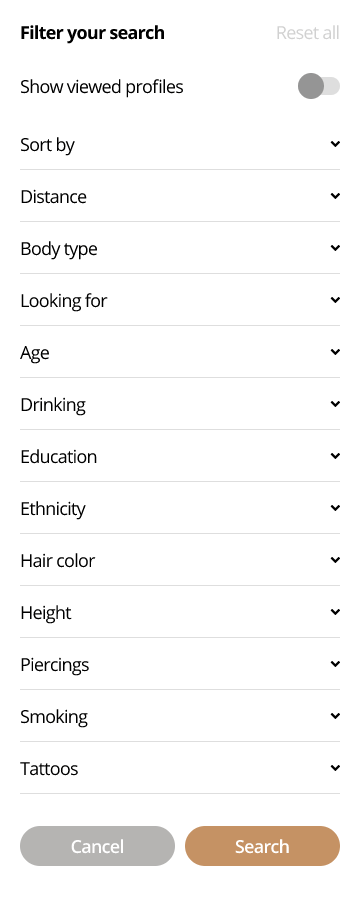Image resolution: width=360 pixels, height=900 pixels.
Task: Expand the Hair color filter
Action: (180, 560)
